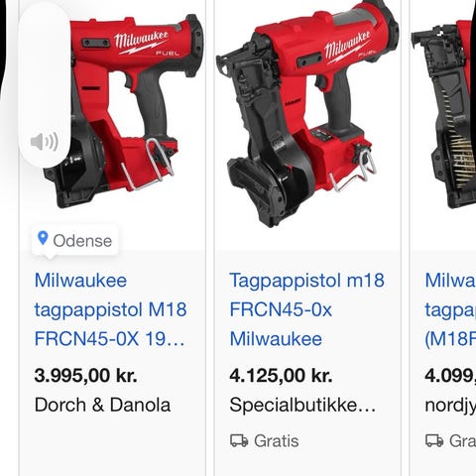Viewport: 476px width, 476px height.
Task: Open the third Milwaukee tagpap listing title
Action: (x=450, y=309)
